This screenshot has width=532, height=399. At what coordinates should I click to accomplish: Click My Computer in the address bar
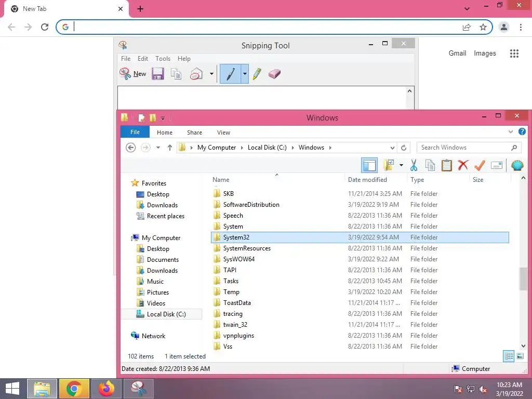click(x=217, y=148)
